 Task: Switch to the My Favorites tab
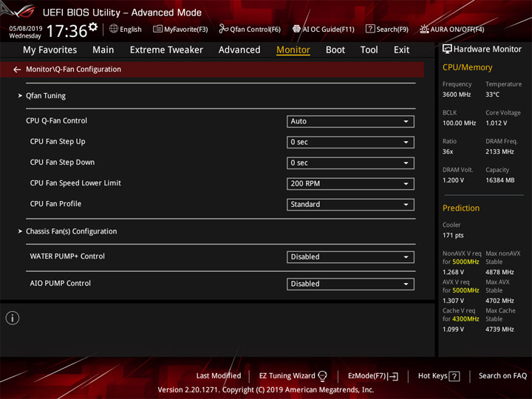(50, 50)
